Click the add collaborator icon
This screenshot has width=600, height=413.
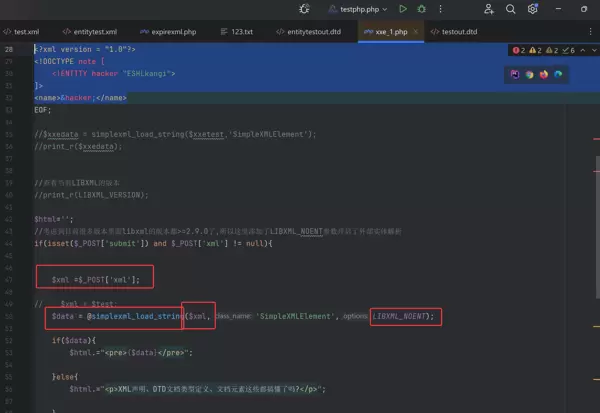[x=487, y=9]
